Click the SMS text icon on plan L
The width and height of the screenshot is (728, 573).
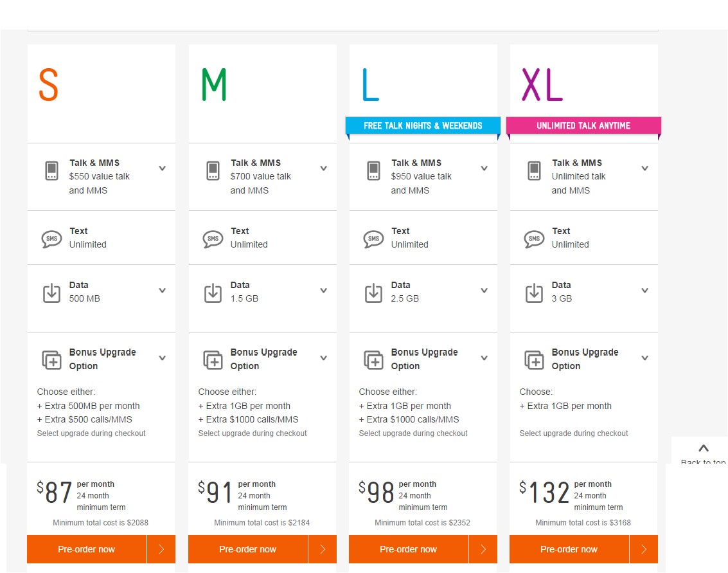pos(373,238)
